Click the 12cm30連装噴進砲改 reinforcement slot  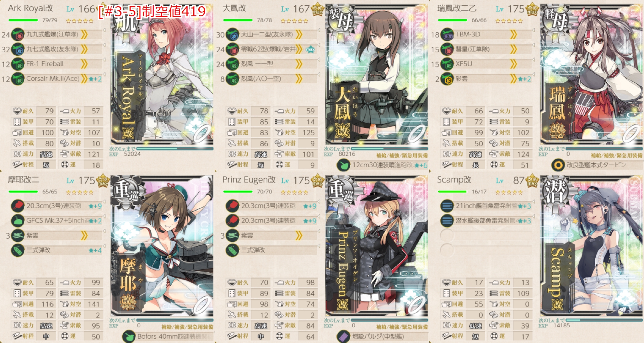[382, 165]
